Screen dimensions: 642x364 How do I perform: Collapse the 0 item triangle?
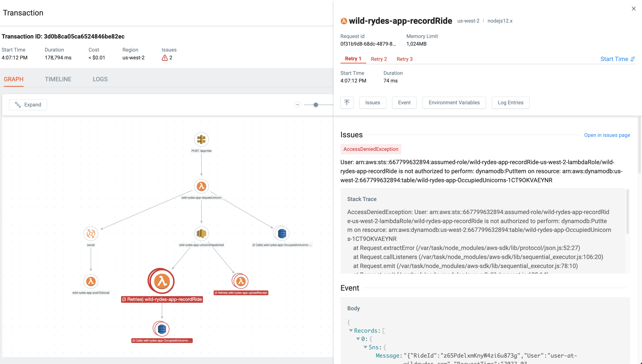[x=358, y=339]
